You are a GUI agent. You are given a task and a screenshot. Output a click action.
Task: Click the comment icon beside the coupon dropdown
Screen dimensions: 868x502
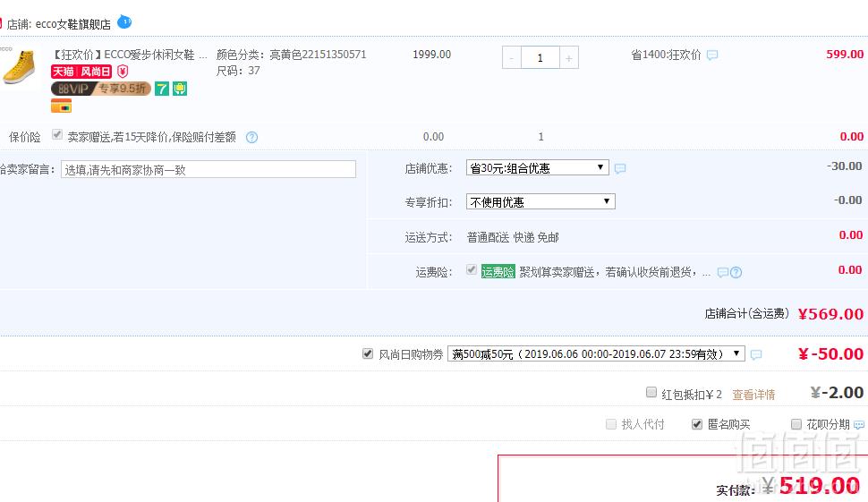pos(755,354)
